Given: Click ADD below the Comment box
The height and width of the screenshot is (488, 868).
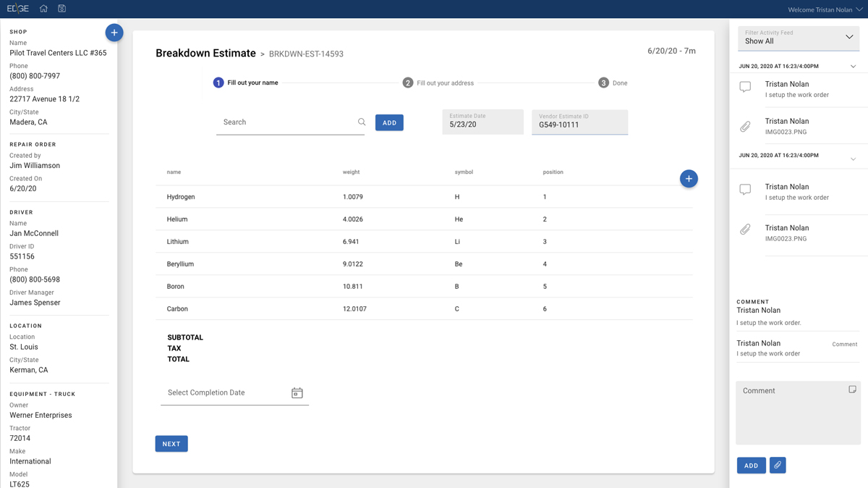Looking at the screenshot, I should (x=751, y=466).
